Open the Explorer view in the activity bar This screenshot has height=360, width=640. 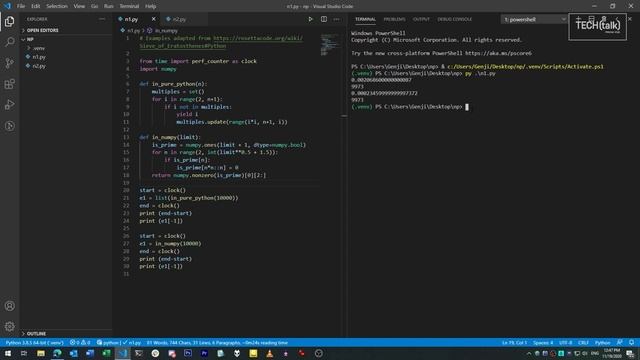coord(9,21)
